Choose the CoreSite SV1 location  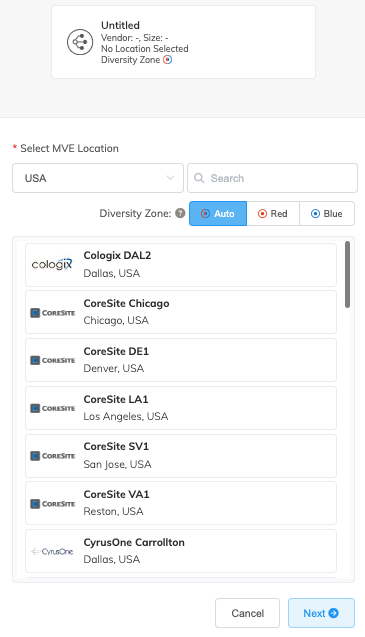pos(181,456)
